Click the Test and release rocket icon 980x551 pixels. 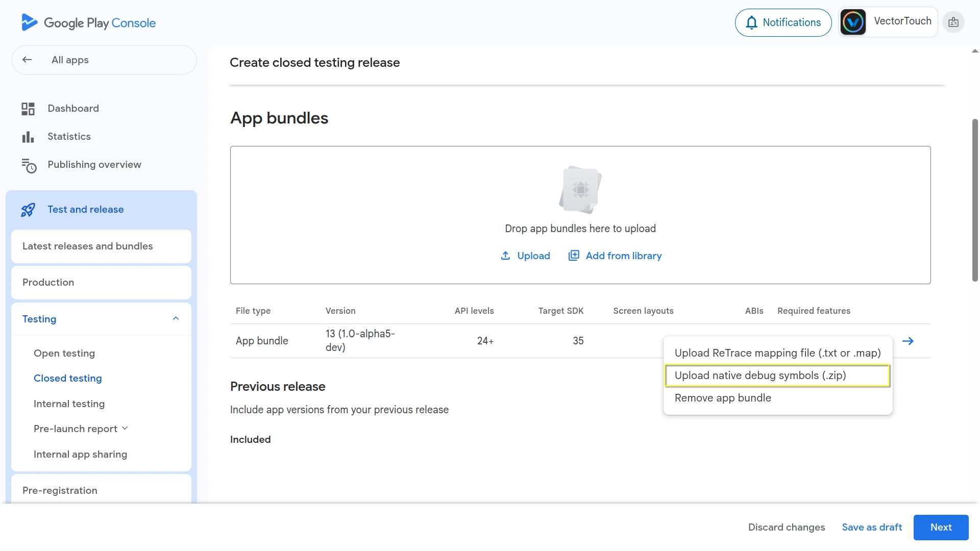coord(28,210)
